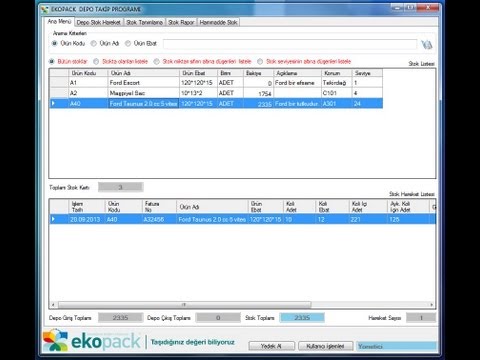Open the Stok Rapor tab
This screenshot has height=360, width=480.
pos(181,22)
